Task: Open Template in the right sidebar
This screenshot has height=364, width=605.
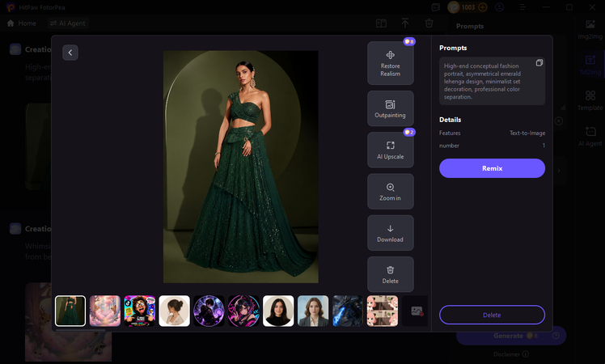Action: pyautogui.click(x=590, y=101)
